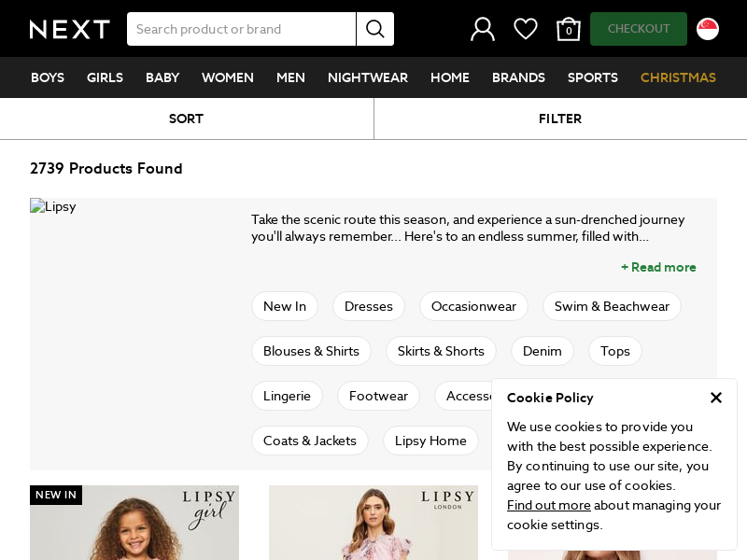The width and height of the screenshot is (747, 560).
Task: Open the SORT options
Action: tap(186, 119)
